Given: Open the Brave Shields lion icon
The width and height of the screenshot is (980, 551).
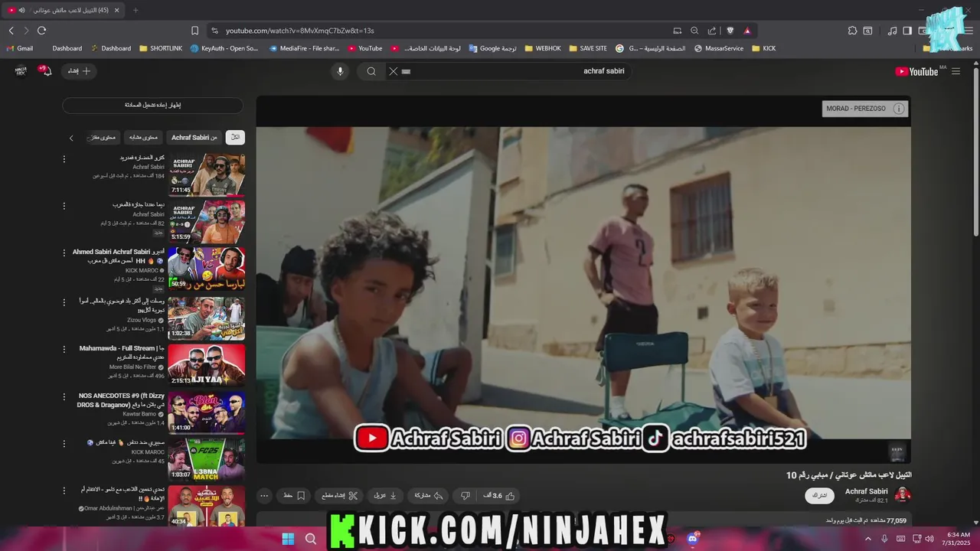Looking at the screenshot, I should point(730,31).
